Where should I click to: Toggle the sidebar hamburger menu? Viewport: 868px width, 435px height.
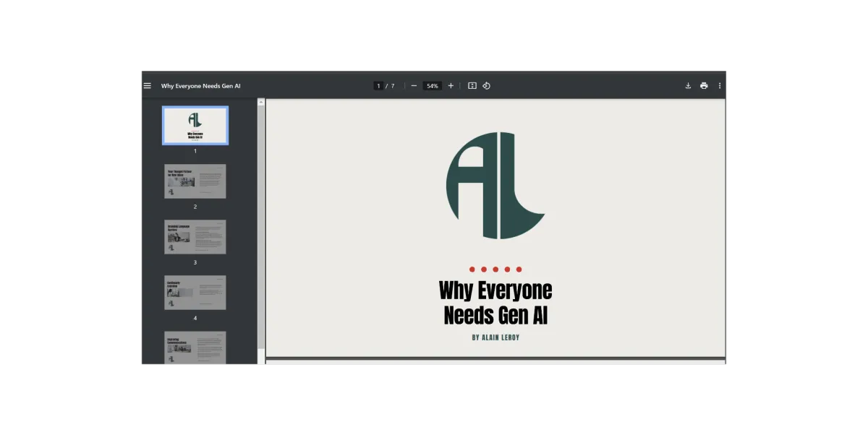coord(148,86)
